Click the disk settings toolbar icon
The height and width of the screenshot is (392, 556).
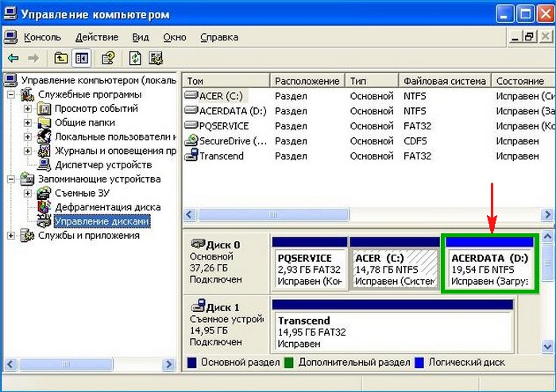pyautogui.click(x=156, y=58)
